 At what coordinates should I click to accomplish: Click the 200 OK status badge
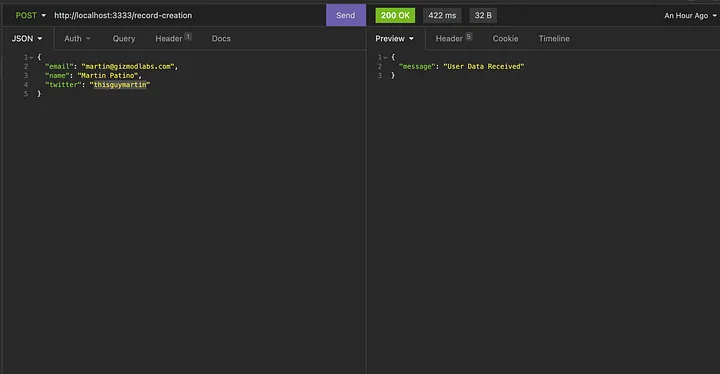point(395,15)
